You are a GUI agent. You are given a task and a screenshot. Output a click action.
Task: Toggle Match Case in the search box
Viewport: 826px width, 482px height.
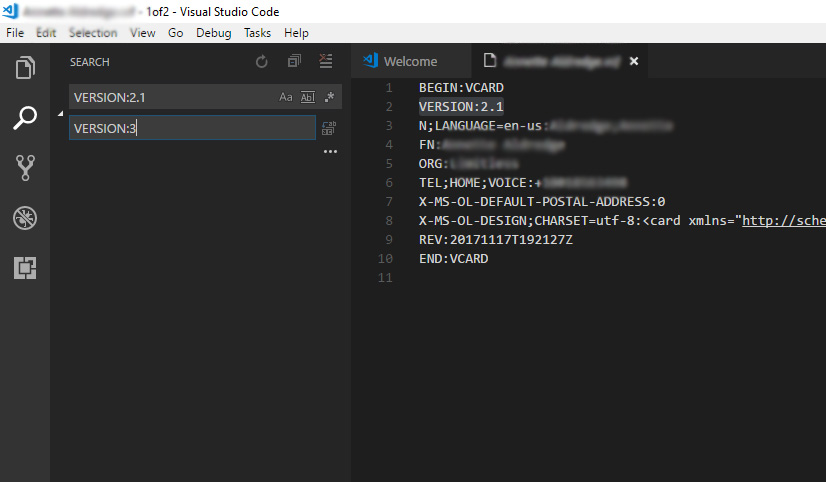click(x=286, y=97)
